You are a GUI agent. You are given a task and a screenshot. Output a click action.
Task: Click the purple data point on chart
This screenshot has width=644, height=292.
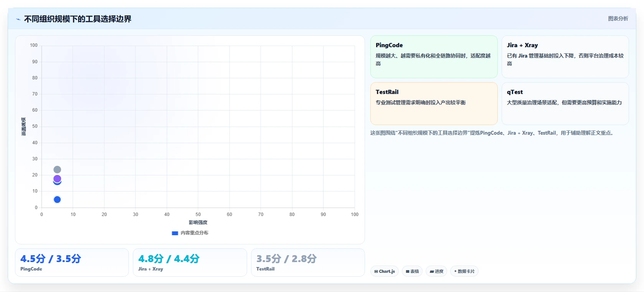57,178
